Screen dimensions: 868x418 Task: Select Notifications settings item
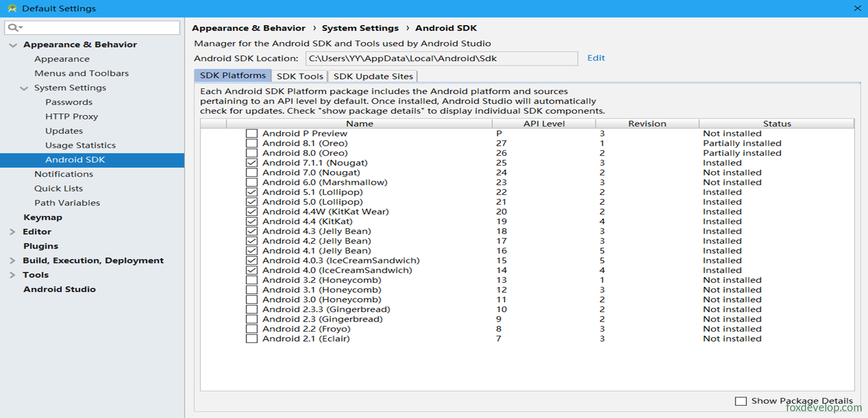64,174
